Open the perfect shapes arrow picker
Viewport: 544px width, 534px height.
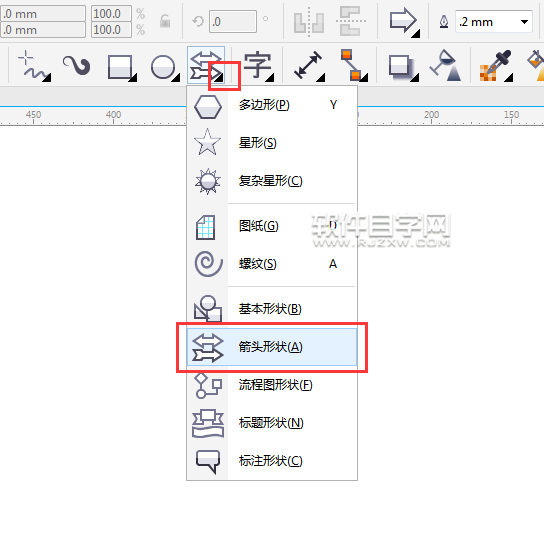(x=404, y=22)
